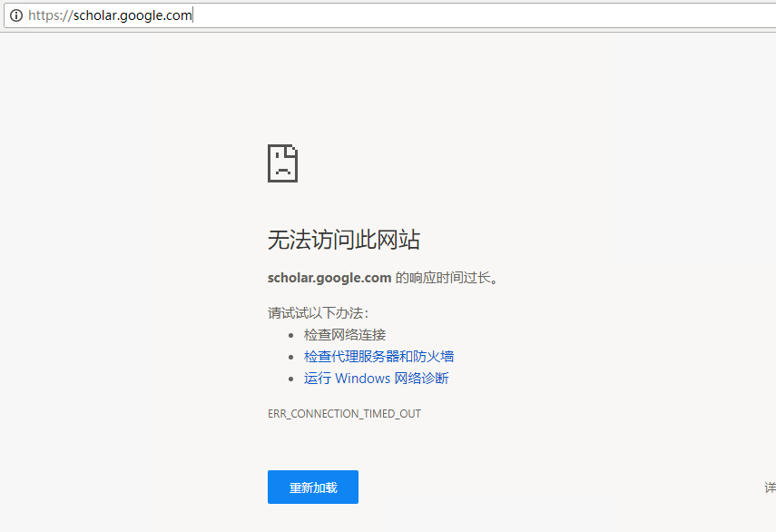Screen dimensions: 776x532
Task: Open the 检查代理服务器和防火墙 link
Action: (x=378, y=356)
